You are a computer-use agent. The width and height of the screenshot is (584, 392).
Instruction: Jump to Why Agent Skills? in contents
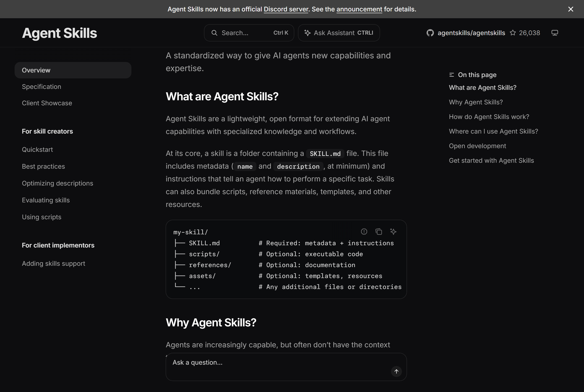click(x=476, y=102)
